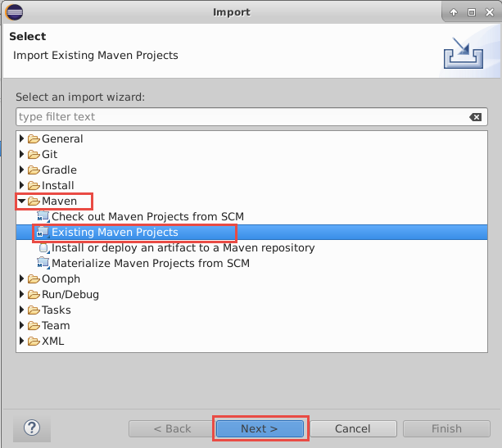Clear the filter text with the erase icon

click(476, 117)
